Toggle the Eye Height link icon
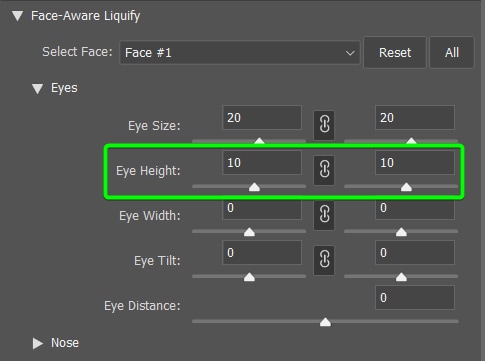Viewport: 485px width, 361px height. (x=324, y=170)
